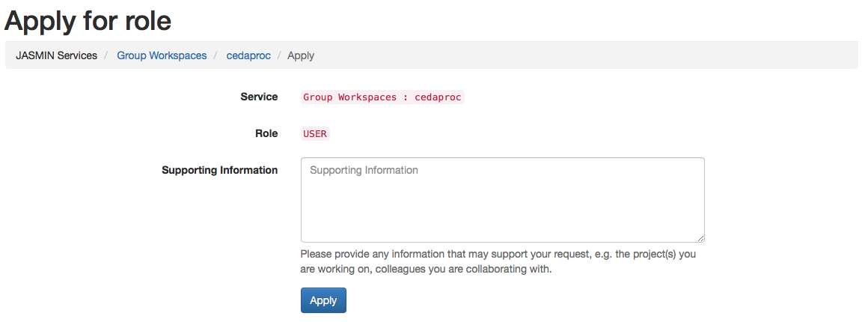This screenshot has height=322, width=868.
Task: Click the breadcrumb separator after JASMIN Services
Action: pos(107,55)
